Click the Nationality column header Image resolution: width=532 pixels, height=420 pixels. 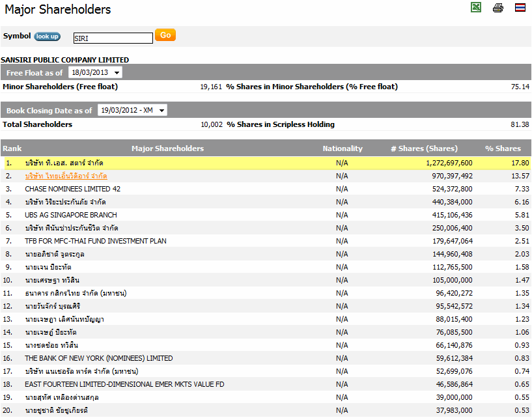click(x=343, y=148)
